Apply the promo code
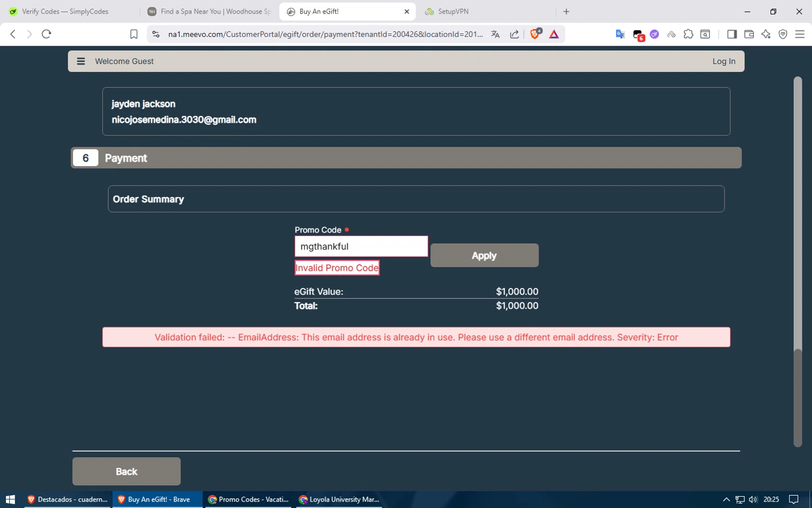 point(484,255)
